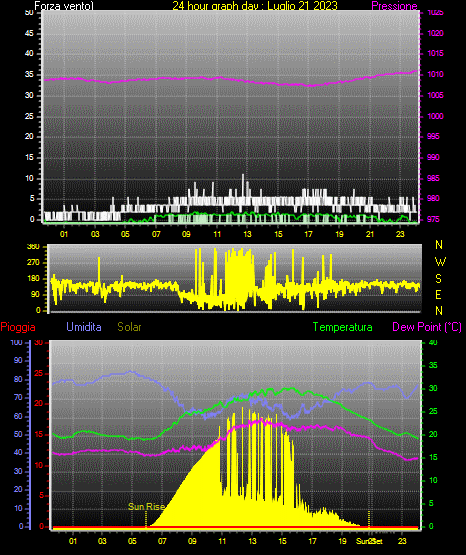Click pressure axis value "1015"
This screenshot has height=555, width=466.
435,53
